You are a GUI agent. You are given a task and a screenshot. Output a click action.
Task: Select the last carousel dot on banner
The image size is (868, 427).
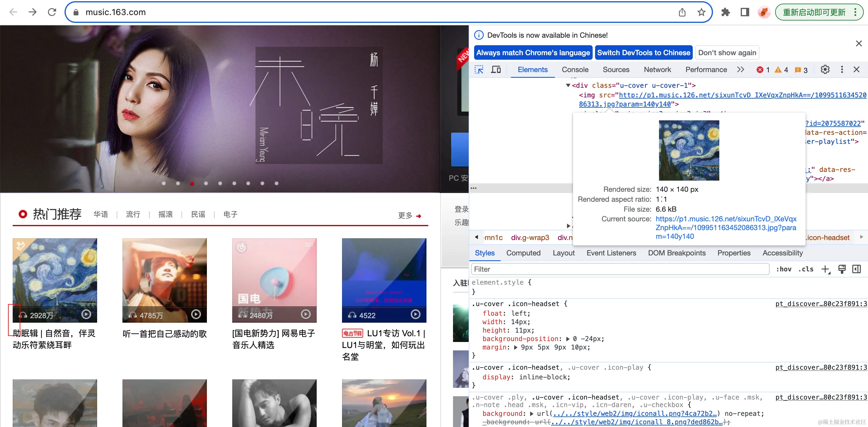(x=276, y=183)
